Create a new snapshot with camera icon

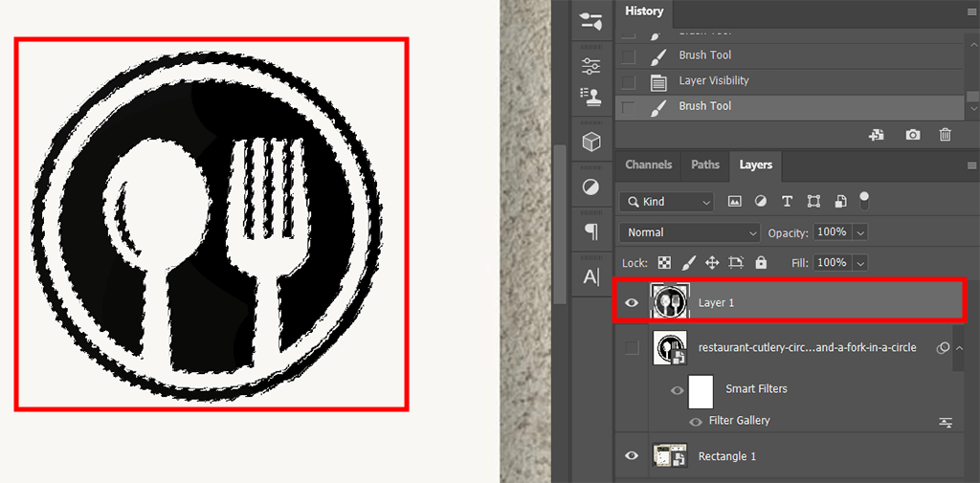coord(912,134)
